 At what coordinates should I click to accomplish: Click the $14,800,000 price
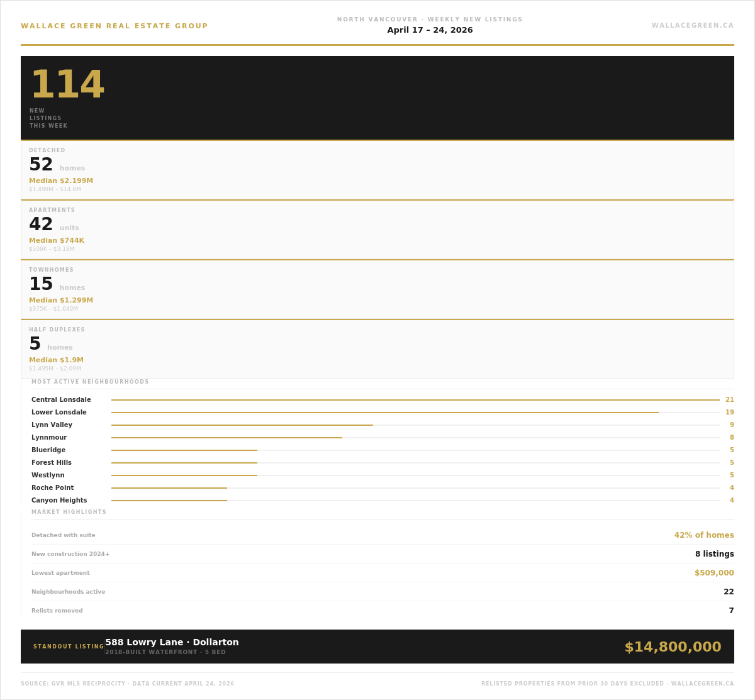pos(673,647)
